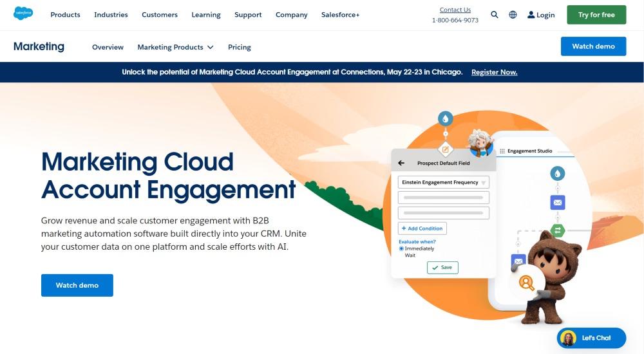Click the phone number 1-800-664-9073
644x354 pixels.
click(x=455, y=20)
